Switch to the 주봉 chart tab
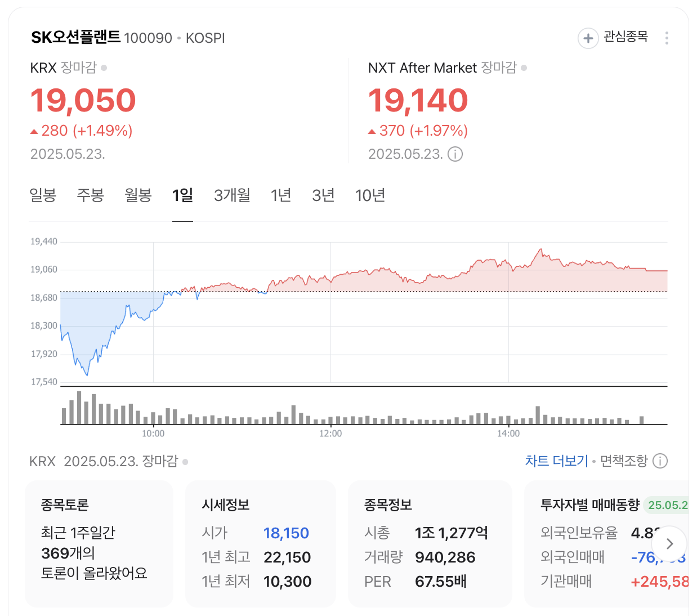Viewport: 697px width, 616px height. (90, 195)
